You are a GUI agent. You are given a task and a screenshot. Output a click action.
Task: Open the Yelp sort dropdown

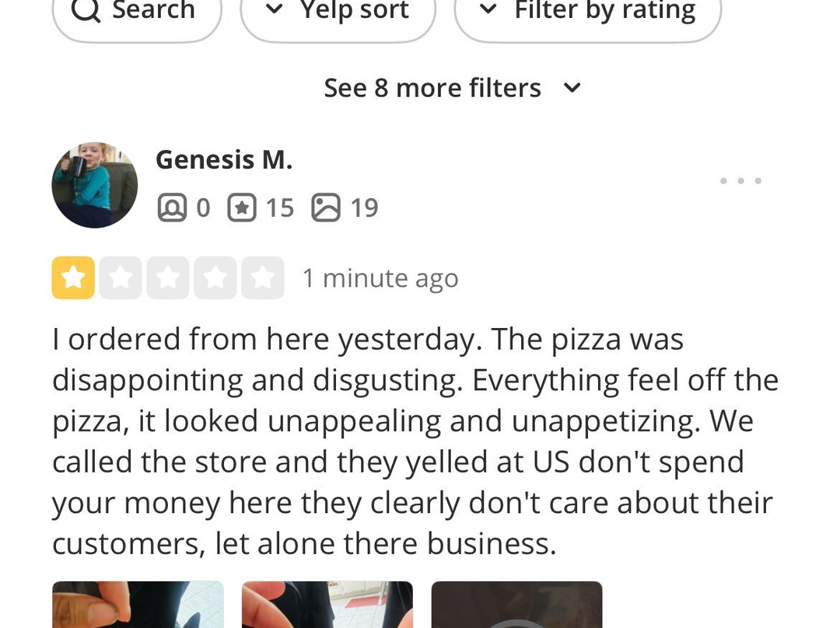[338, 11]
